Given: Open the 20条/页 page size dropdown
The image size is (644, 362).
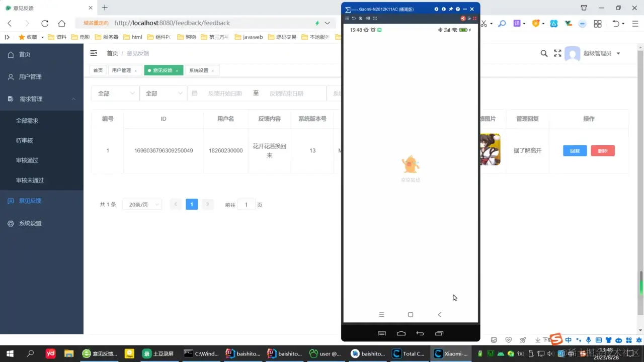Looking at the screenshot, I should click(142, 205).
